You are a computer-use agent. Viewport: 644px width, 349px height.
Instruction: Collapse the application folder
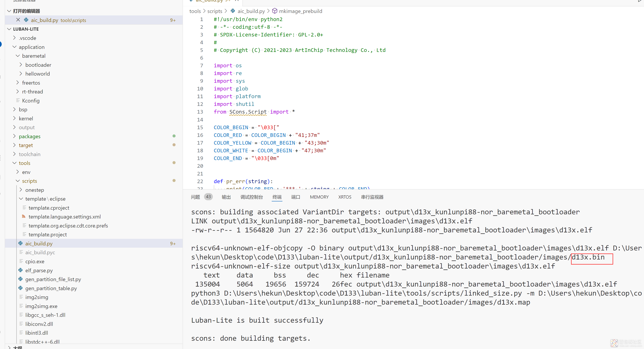coord(14,47)
